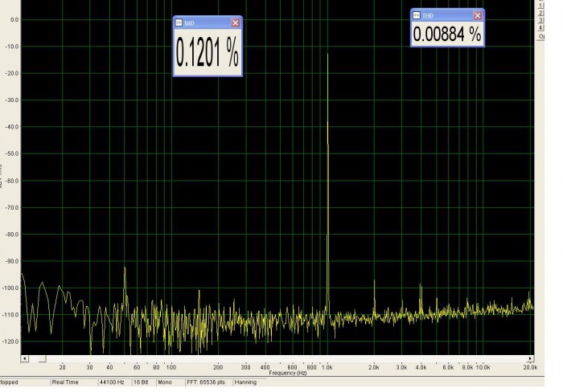Click the Hanning window status field
The image size is (563, 392).
point(250,382)
